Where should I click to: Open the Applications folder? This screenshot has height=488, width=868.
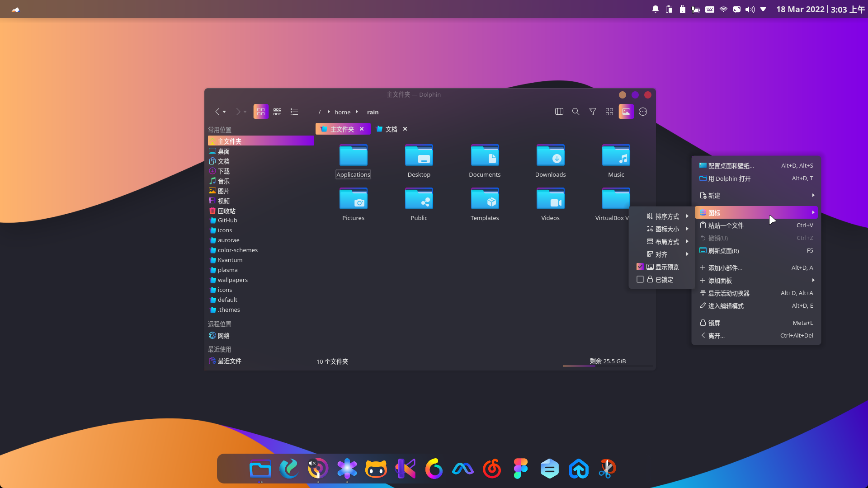[354, 161]
